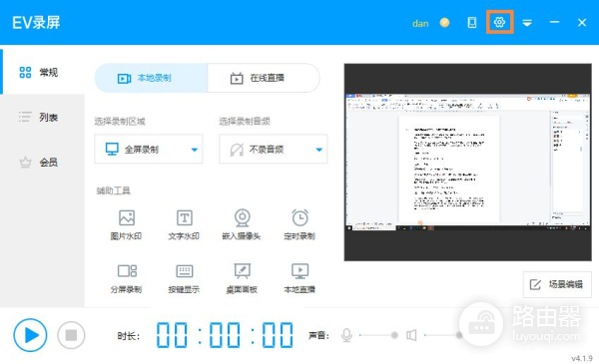Click the 场景编辑 button
The width and height of the screenshot is (599, 364).
click(557, 284)
